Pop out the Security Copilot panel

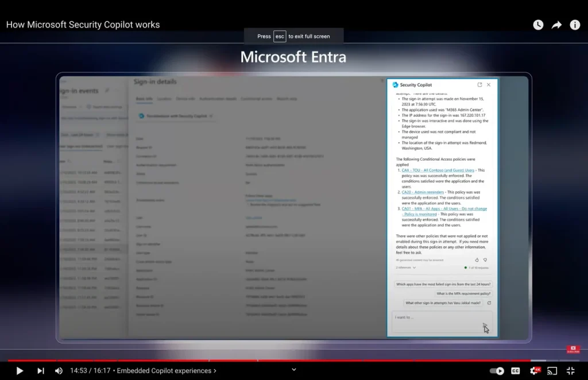point(479,85)
